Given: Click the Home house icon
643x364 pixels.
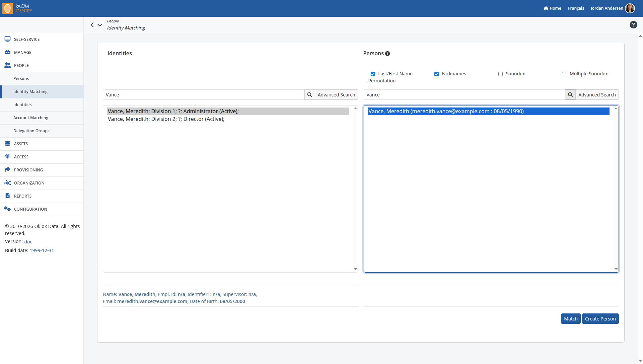Looking at the screenshot, I should click(546, 8).
